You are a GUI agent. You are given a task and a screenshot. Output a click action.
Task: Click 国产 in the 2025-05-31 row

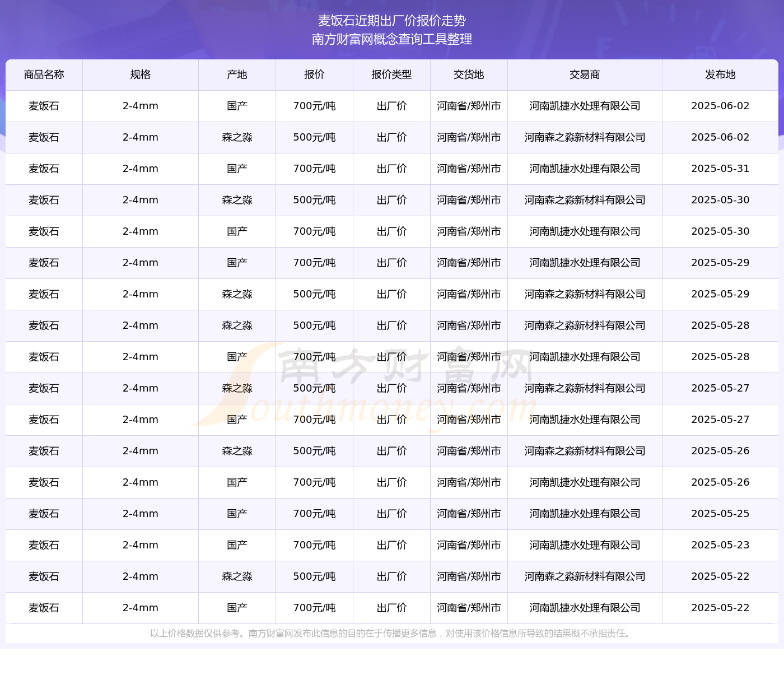(x=237, y=169)
